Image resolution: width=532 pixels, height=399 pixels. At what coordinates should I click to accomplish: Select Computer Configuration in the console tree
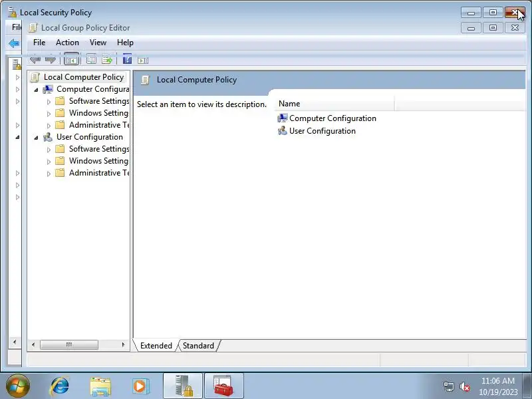(x=92, y=89)
